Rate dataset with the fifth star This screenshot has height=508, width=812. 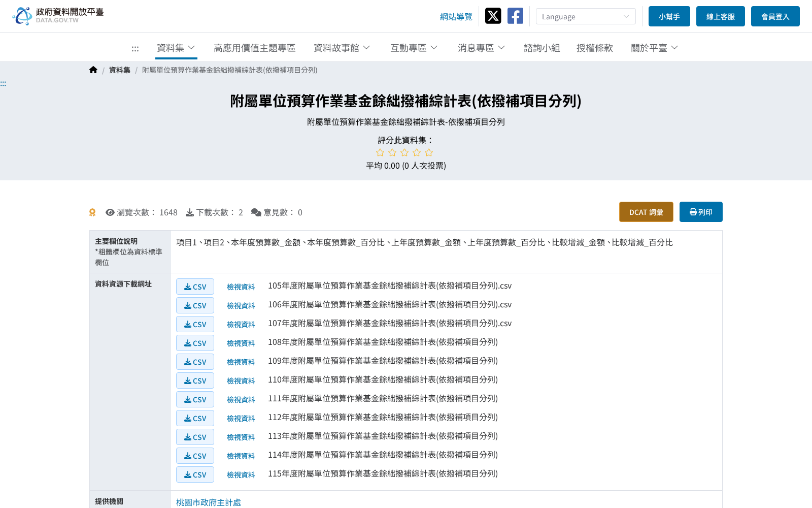tap(429, 152)
